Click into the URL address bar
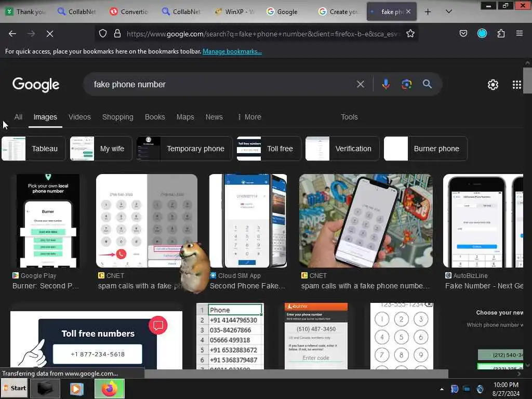Image resolution: width=532 pixels, height=399 pixels. (x=263, y=34)
